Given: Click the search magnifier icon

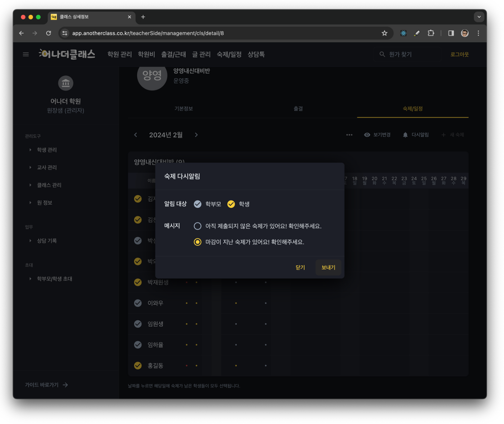Looking at the screenshot, I should click(382, 55).
